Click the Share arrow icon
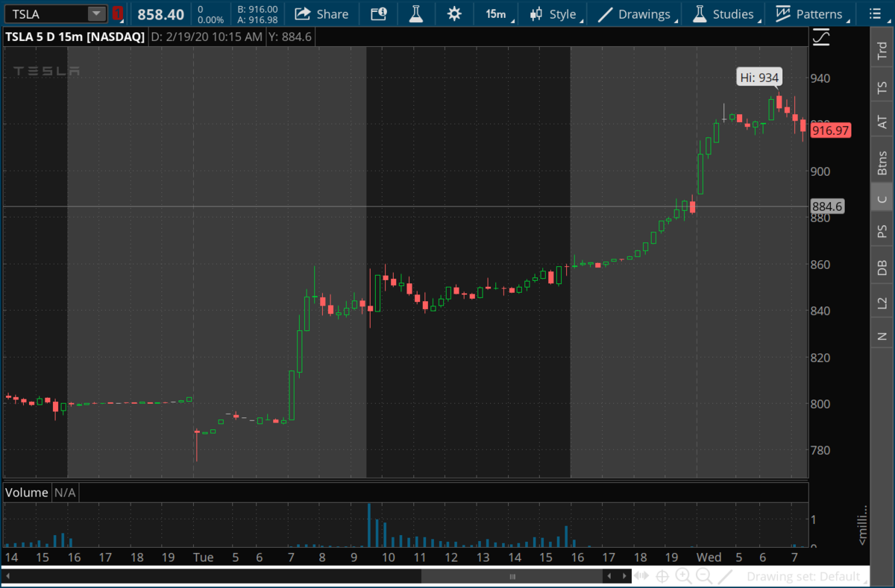The height and width of the screenshot is (588, 895). 302,13
